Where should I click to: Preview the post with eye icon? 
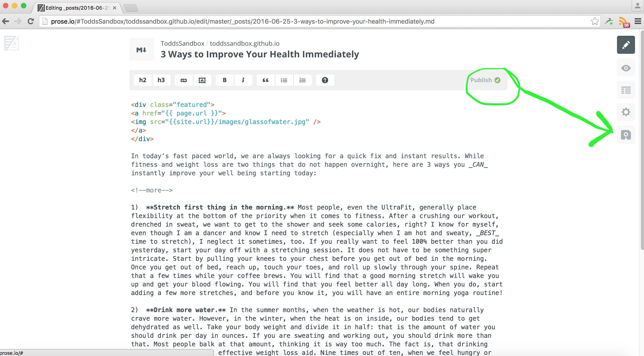point(626,68)
